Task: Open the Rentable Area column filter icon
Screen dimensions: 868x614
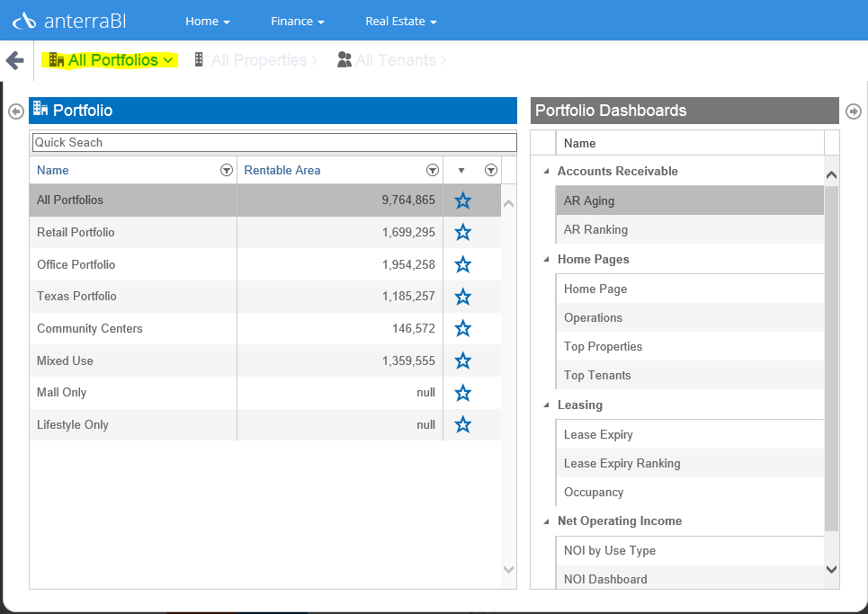Action: (x=433, y=171)
